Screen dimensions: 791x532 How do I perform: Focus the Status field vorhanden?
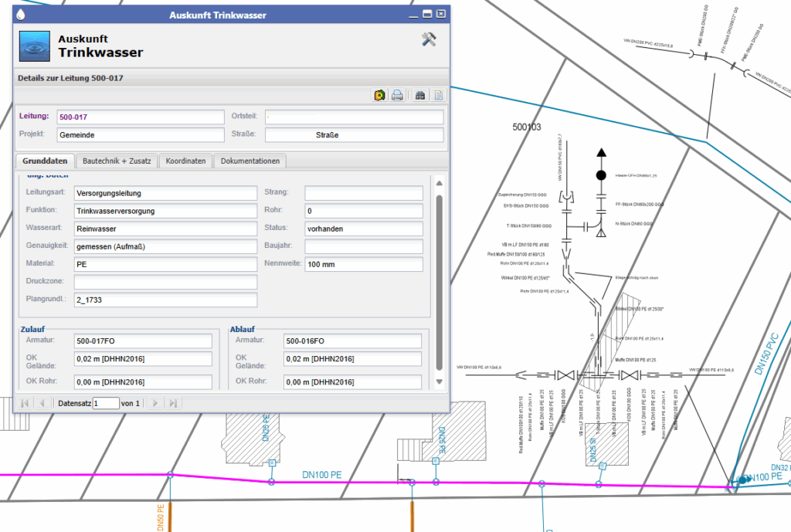coord(364,229)
